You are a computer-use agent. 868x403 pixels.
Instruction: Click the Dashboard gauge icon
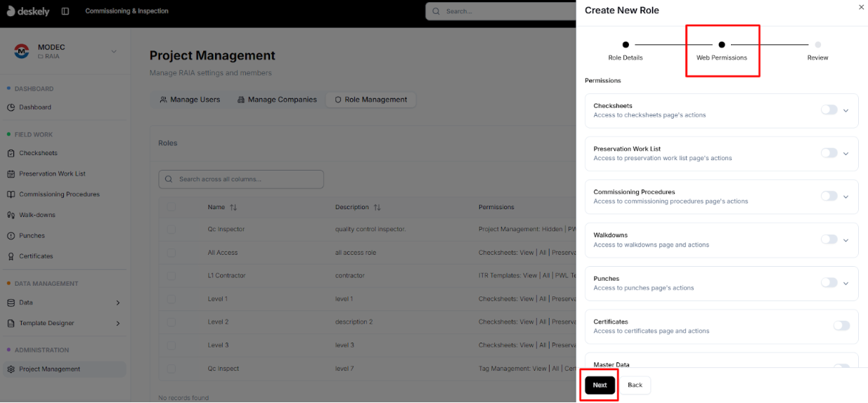[11, 107]
